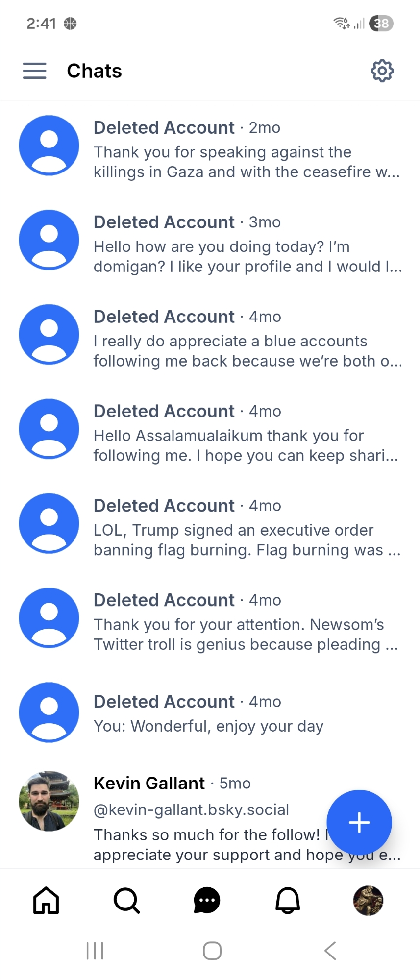Open the Notifications bell
420x980 pixels.
(288, 901)
